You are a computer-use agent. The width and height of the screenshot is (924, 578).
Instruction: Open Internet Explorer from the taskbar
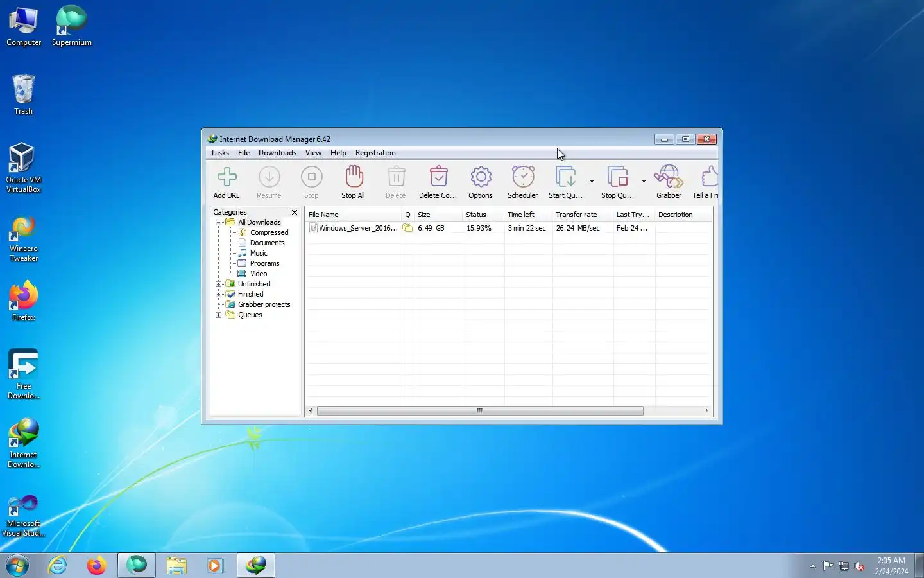coord(58,566)
